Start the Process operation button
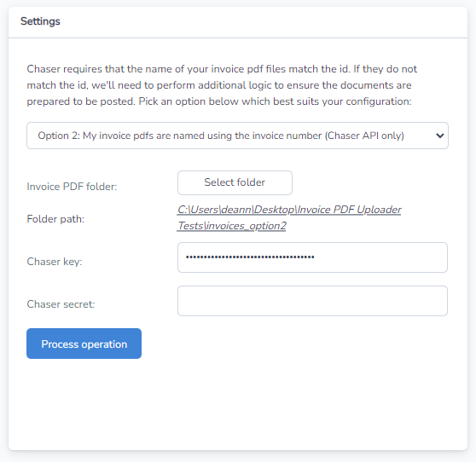Screen dimensions: 476x462 (84, 344)
